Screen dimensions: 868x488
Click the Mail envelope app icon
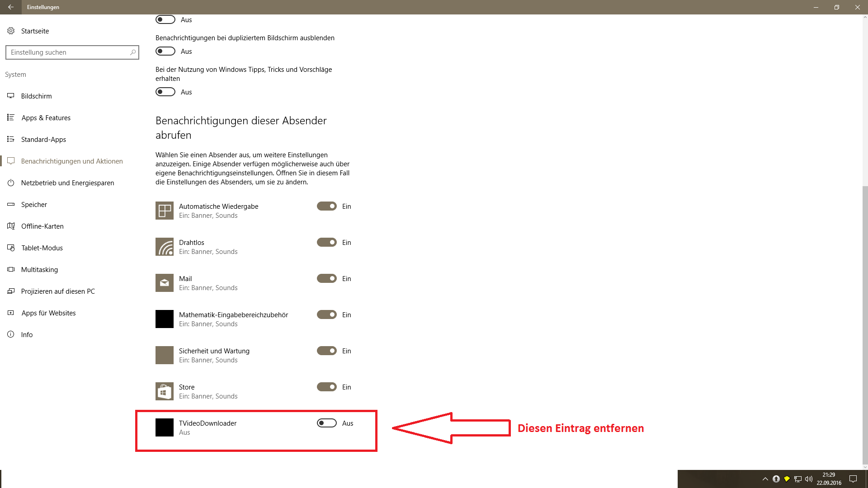(164, 283)
